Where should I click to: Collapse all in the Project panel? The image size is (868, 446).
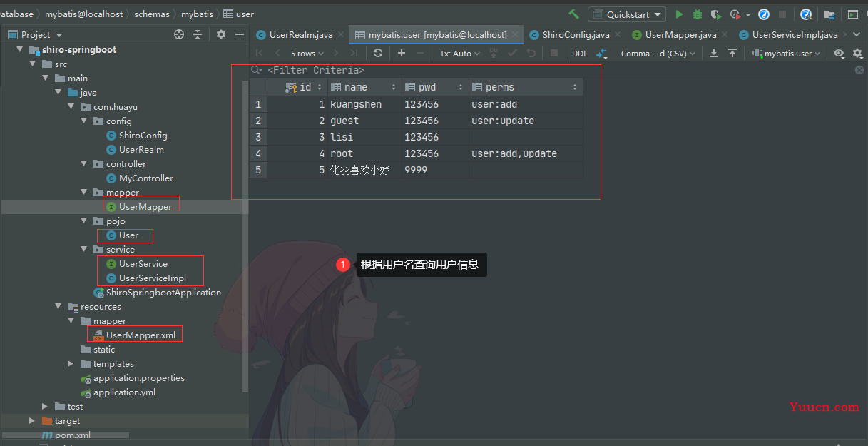[x=198, y=34]
